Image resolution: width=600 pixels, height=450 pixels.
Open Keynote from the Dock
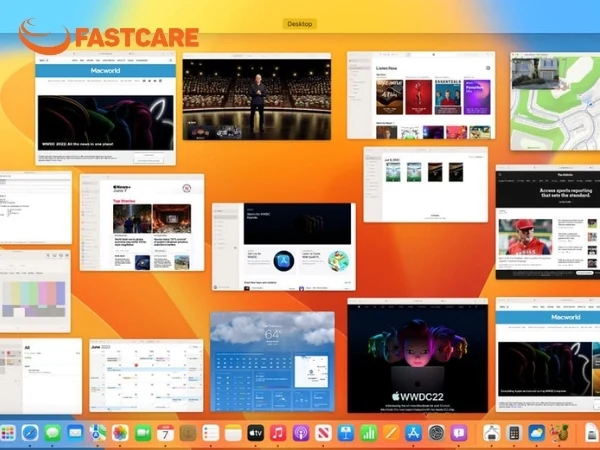click(x=346, y=433)
